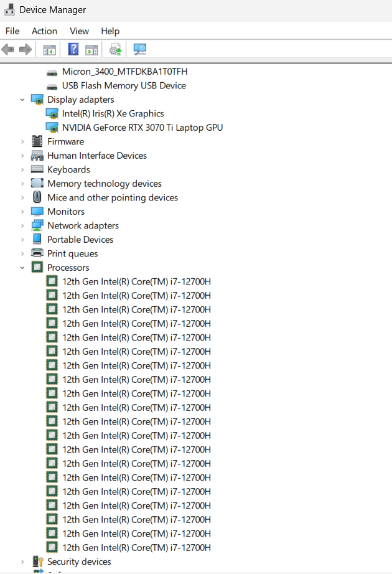Expand Mice and other pointing devices
Image resolution: width=392 pixels, height=574 pixels.
(22, 198)
